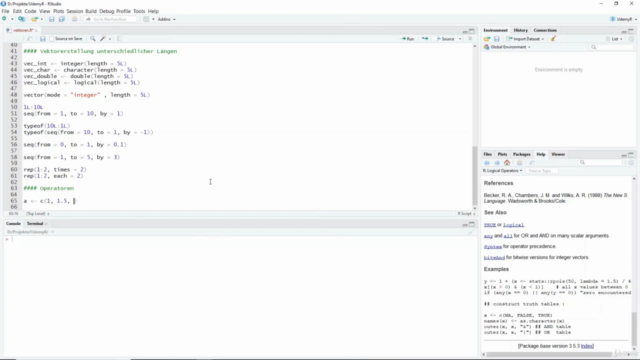Expand the Source button options arrow

click(x=460, y=39)
